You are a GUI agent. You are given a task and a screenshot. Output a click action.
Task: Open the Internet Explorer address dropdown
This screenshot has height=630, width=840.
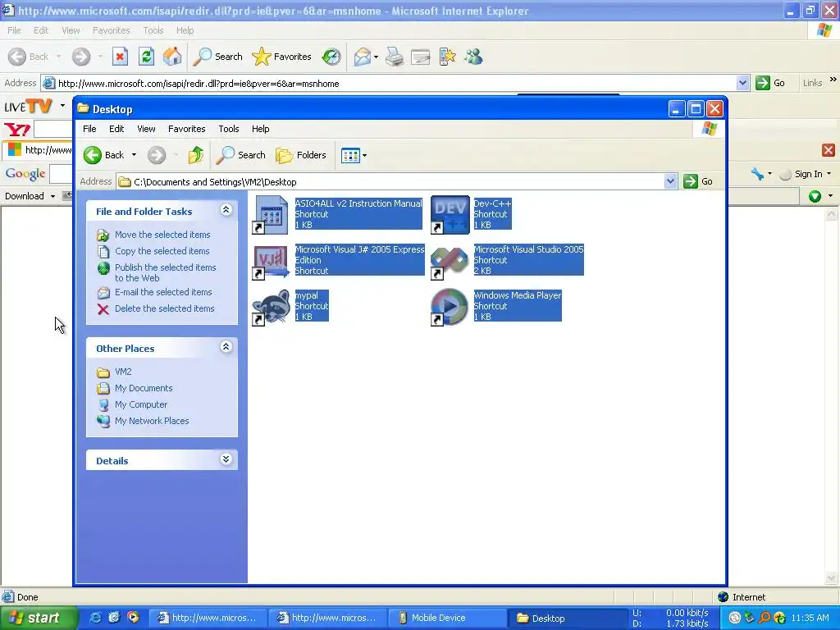[742, 83]
